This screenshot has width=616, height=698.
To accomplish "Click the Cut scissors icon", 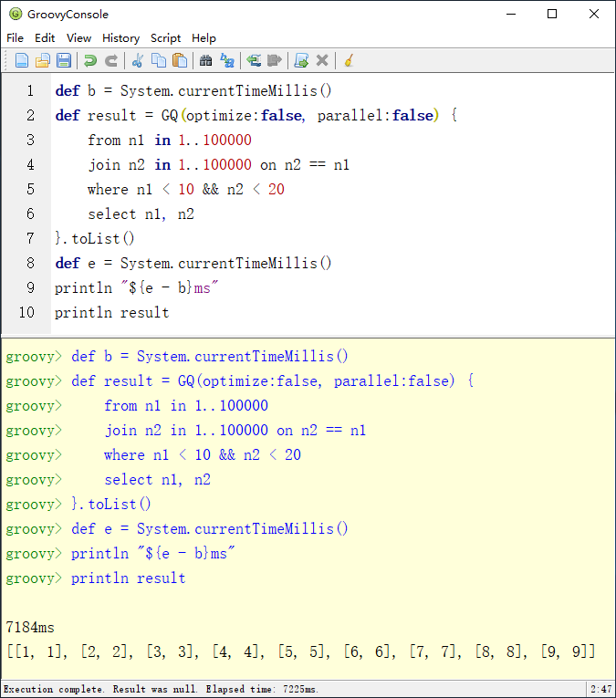I will click(138, 60).
